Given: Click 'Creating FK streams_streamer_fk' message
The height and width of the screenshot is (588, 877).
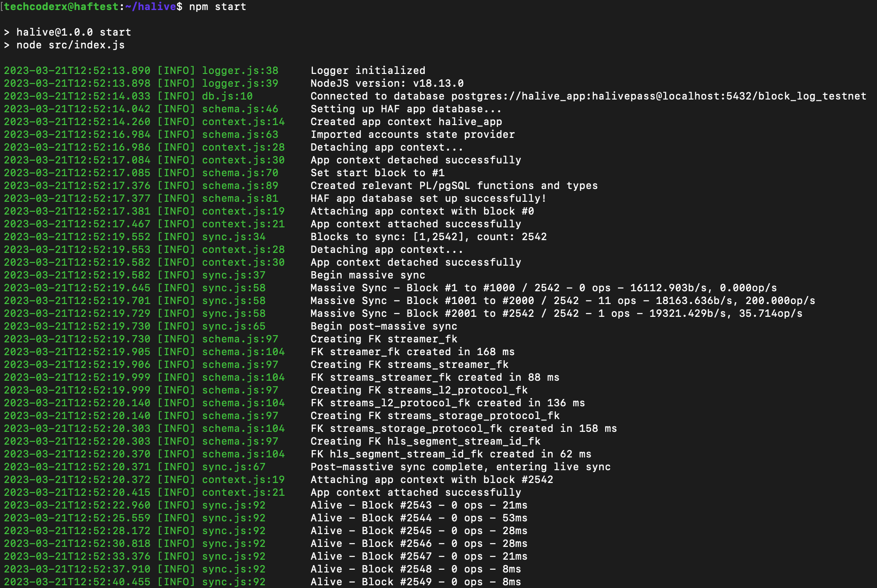Looking at the screenshot, I should point(410,365).
